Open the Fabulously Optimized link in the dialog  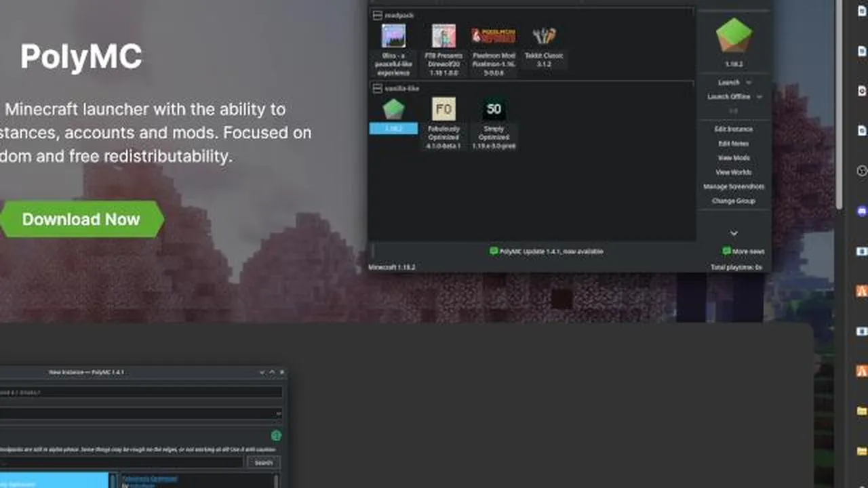tap(150, 479)
